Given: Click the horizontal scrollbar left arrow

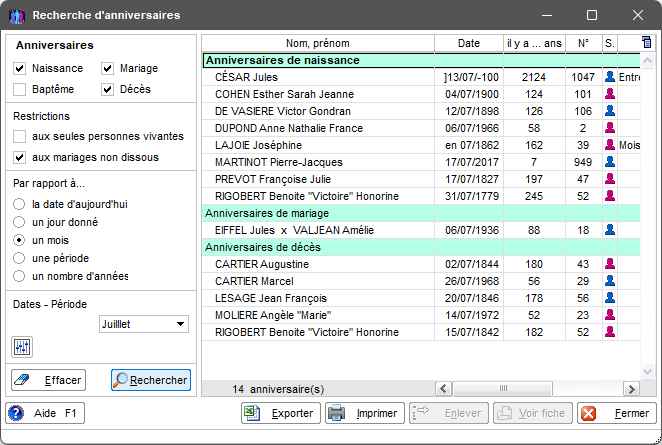Looking at the screenshot, I should pos(443,388).
